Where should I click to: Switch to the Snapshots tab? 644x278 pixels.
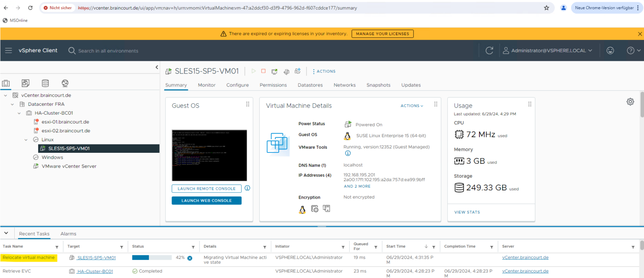[378, 85]
